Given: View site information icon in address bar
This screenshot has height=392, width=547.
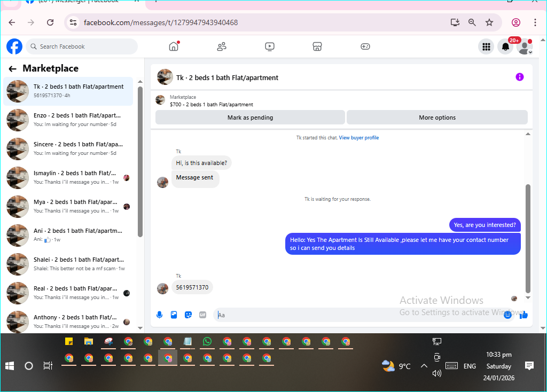Looking at the screenshot, I should coord(73,22).
